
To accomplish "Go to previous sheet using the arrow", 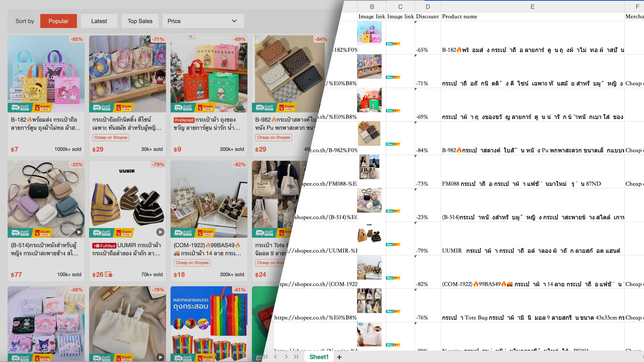I will click(x=276, y=357).
